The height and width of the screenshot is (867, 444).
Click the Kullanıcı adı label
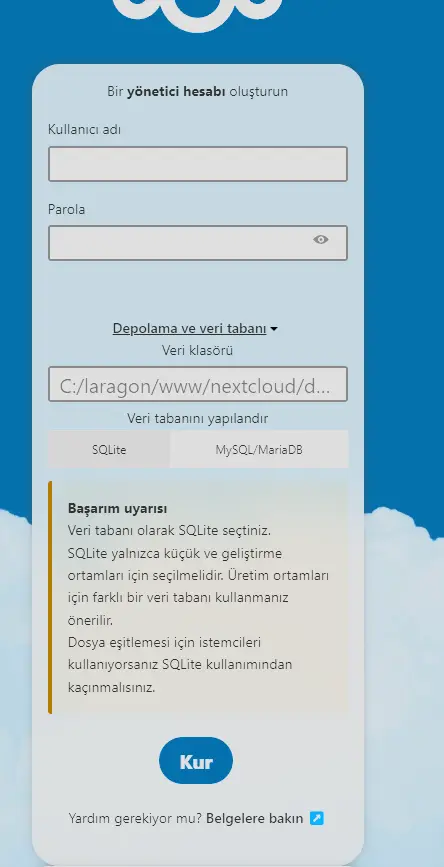[85, 129]
